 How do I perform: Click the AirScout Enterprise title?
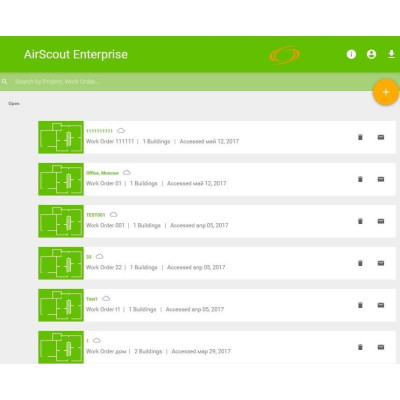coord(76,54)
